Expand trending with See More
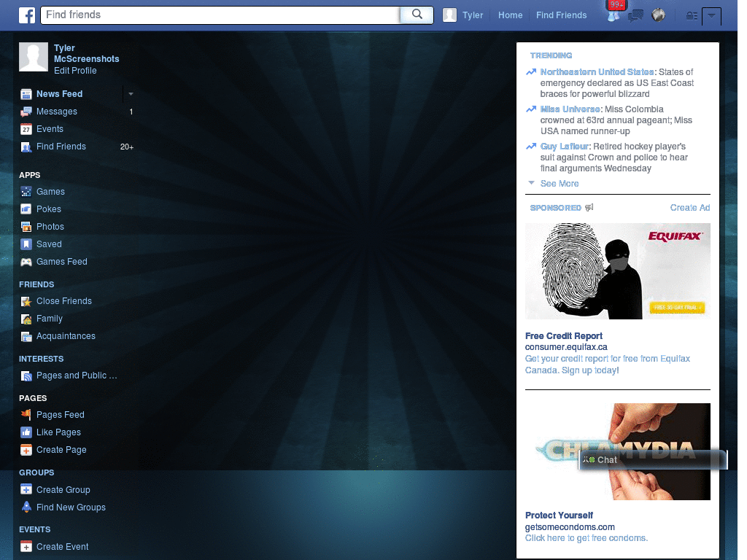Screen dimensions: 747x560 (x=560, y=184)
